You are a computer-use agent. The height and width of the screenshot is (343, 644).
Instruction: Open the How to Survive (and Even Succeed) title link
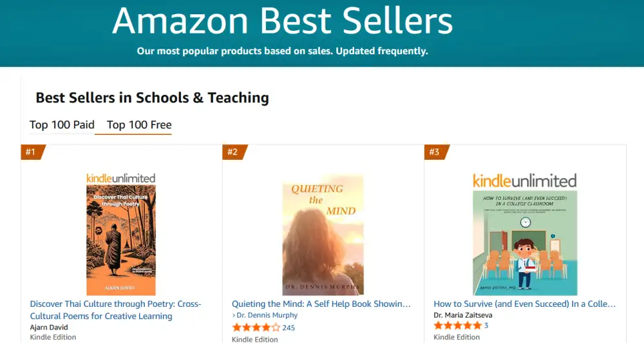coord(524,304)
